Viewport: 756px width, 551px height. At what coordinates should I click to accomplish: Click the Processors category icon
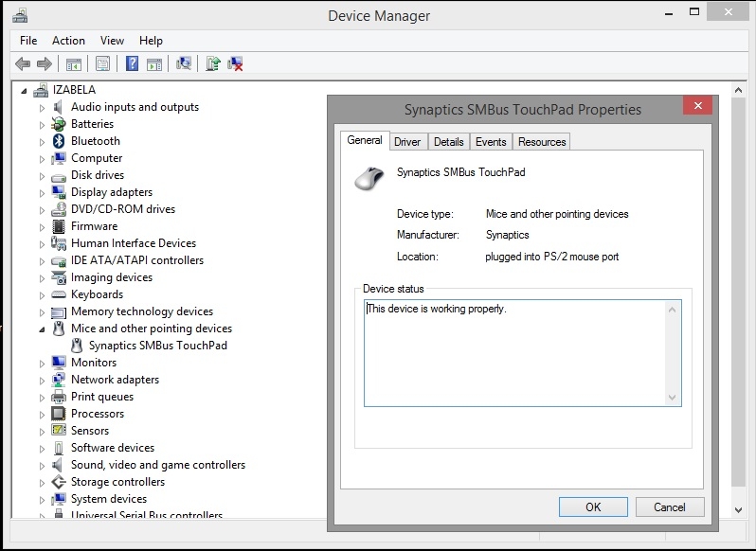pos(59,414)
